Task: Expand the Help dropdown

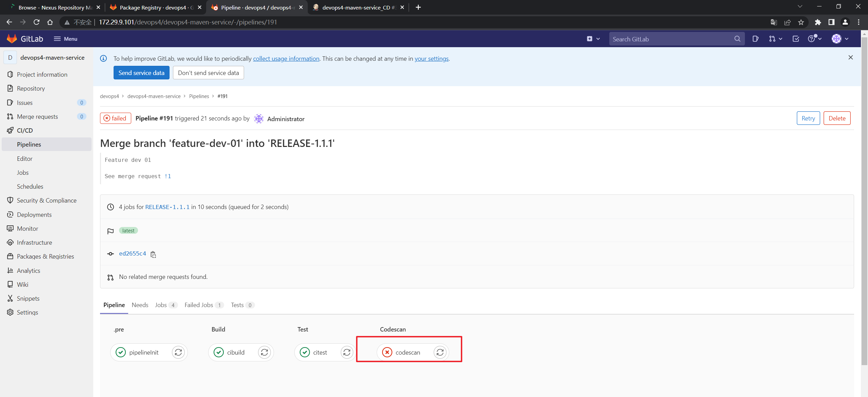Action: coord(814,39)
